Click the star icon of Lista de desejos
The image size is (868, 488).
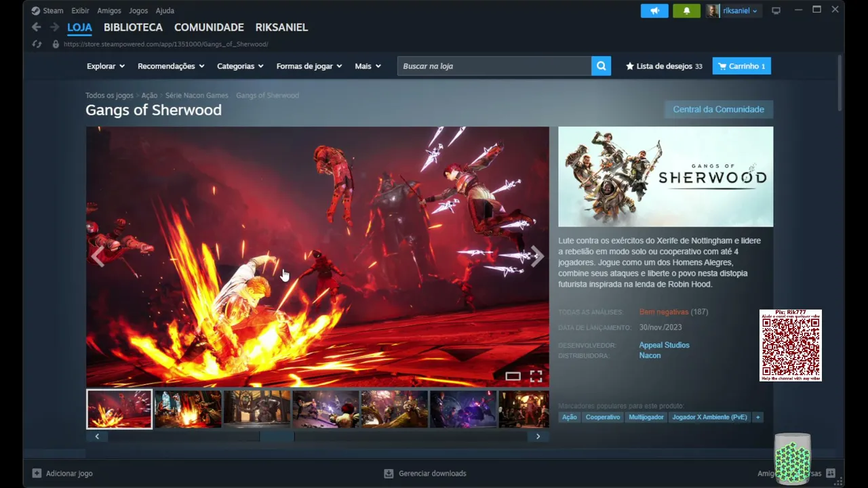[630, 66]
